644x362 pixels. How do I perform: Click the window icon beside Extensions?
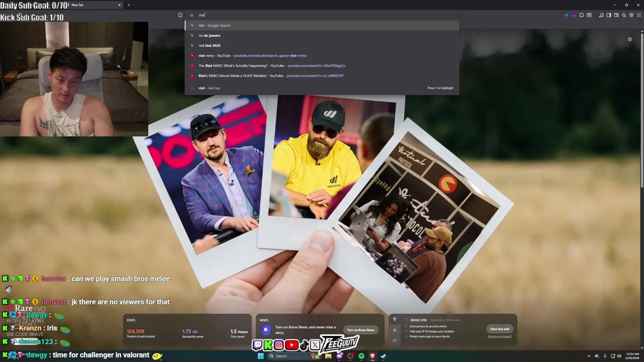point(589,15)
